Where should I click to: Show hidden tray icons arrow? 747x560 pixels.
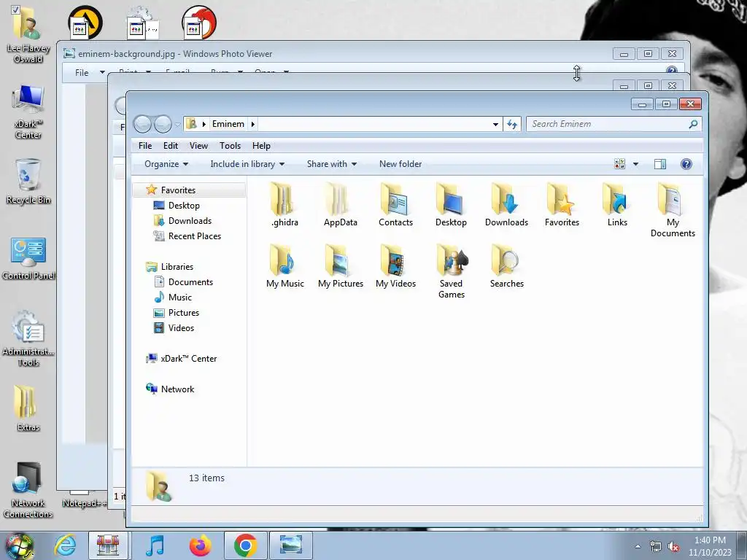[x=638, y=546]
